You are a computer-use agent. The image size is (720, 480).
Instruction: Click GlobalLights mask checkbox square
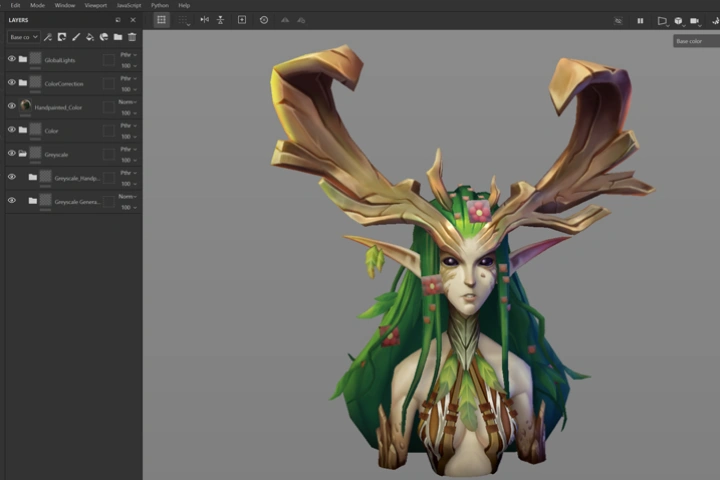pos(109,60)
